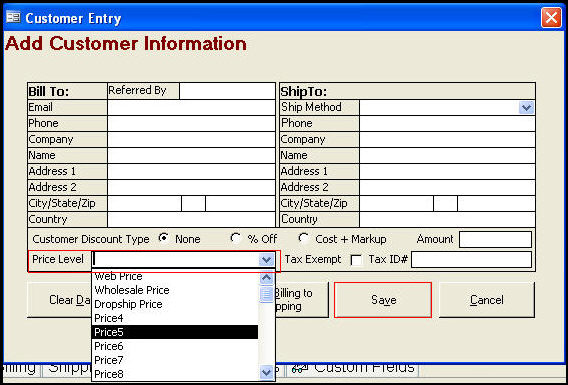Choose the highlighted Price5 option
Screen dimensions: 568x385
point(175,332)
